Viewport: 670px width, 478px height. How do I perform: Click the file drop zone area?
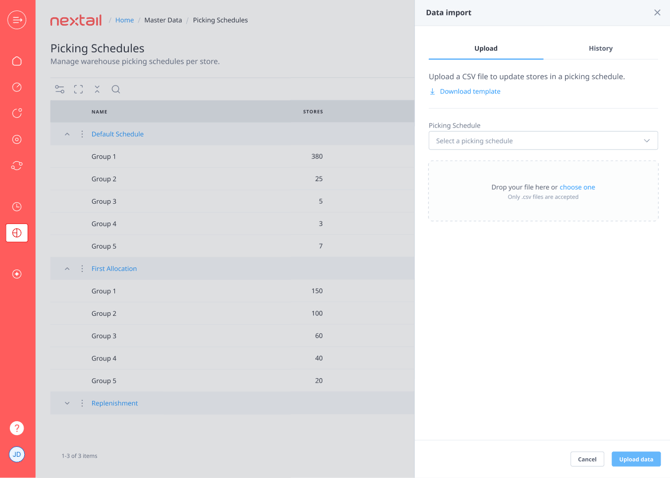click(x=543, y=191)
